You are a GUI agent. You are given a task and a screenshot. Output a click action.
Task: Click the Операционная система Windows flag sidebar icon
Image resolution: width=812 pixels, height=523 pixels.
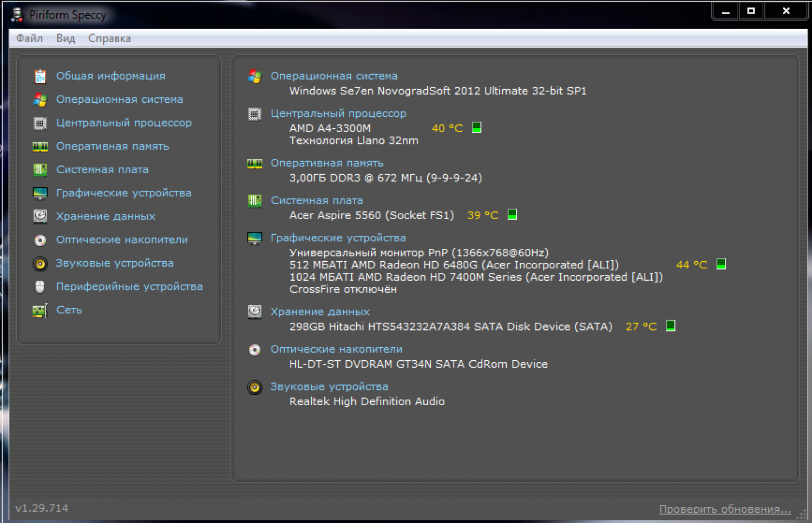40,100
